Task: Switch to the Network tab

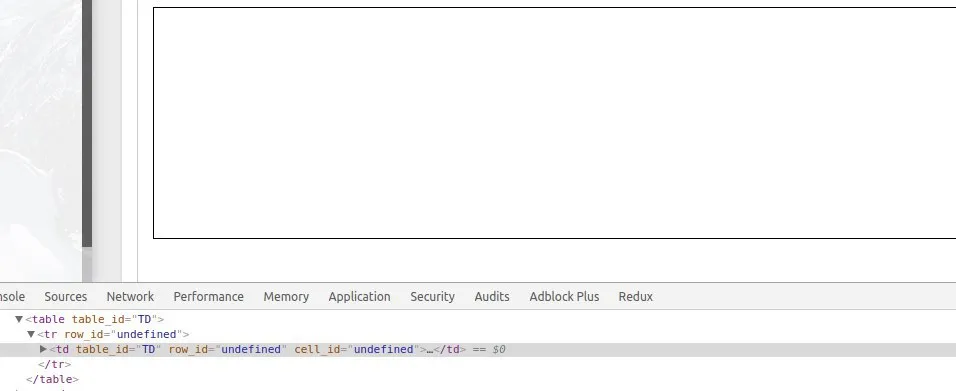Action: [x=130, y=296]
